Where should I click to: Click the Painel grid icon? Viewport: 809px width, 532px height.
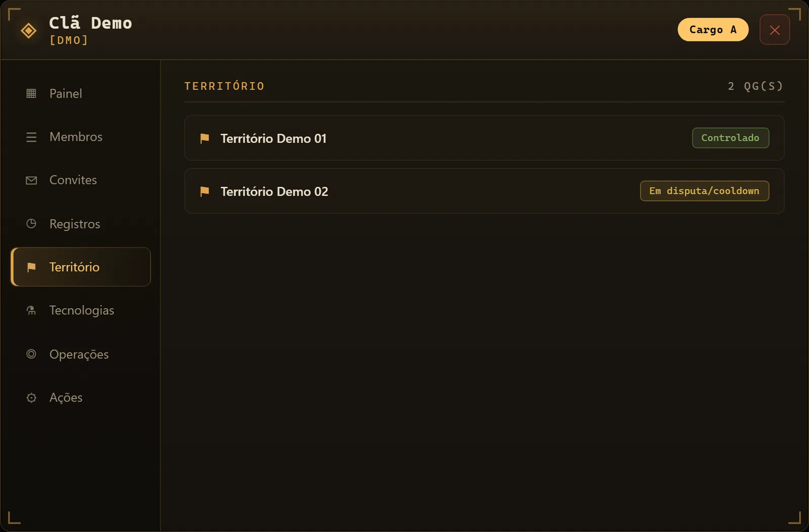[x=31, y=94]
